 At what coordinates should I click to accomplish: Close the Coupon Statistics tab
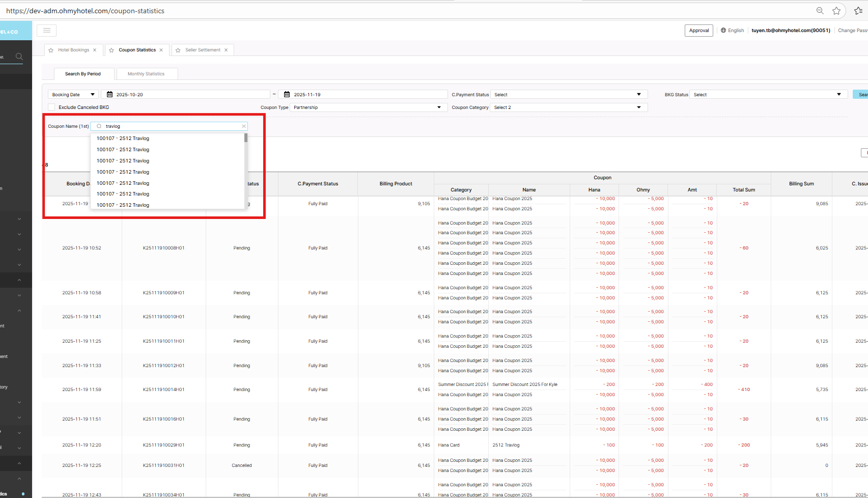point(161,50)
